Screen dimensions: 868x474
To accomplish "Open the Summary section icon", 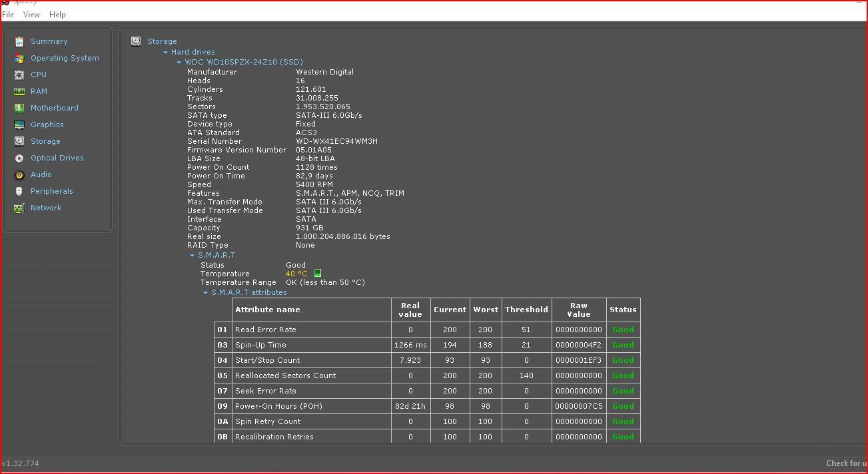I will tap(19, 41).
